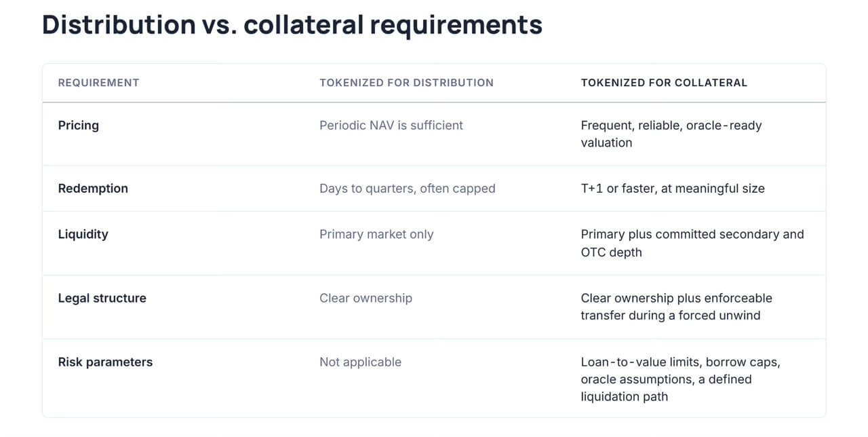
Task: Select the TOKENIZED FOR DISTRIBUTION column header
Action: point(406,83)
